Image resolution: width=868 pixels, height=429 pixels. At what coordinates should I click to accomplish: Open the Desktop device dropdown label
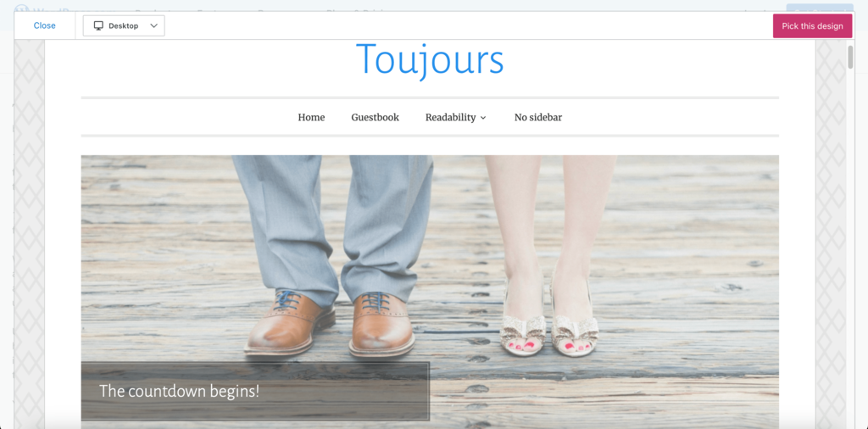click(124, 25)
